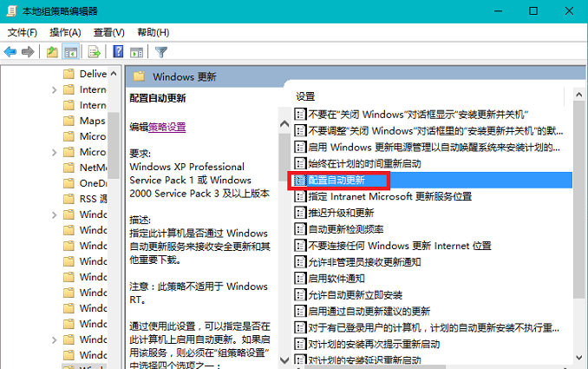This screenshot has height=369, width=588.
Task: Select 启用通过自动更新建议的更新 policy
Action: (369, 312)
